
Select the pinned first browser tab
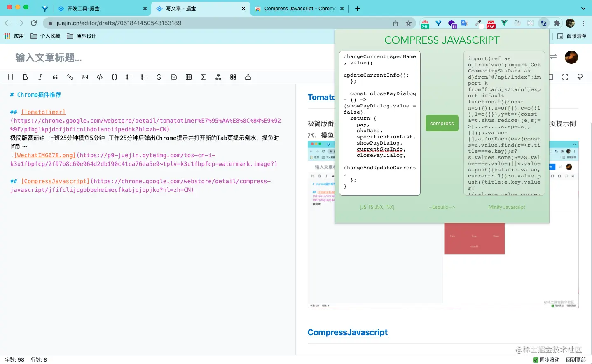pyautogui.click(x=45, y=8)
